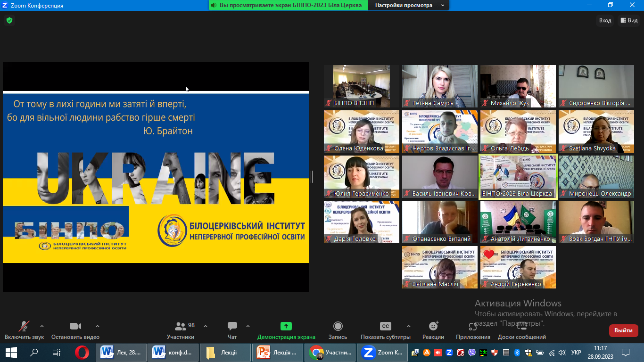Open Приложения apps panel
This screenshot has height=362, width=644.
pos(473,330)
